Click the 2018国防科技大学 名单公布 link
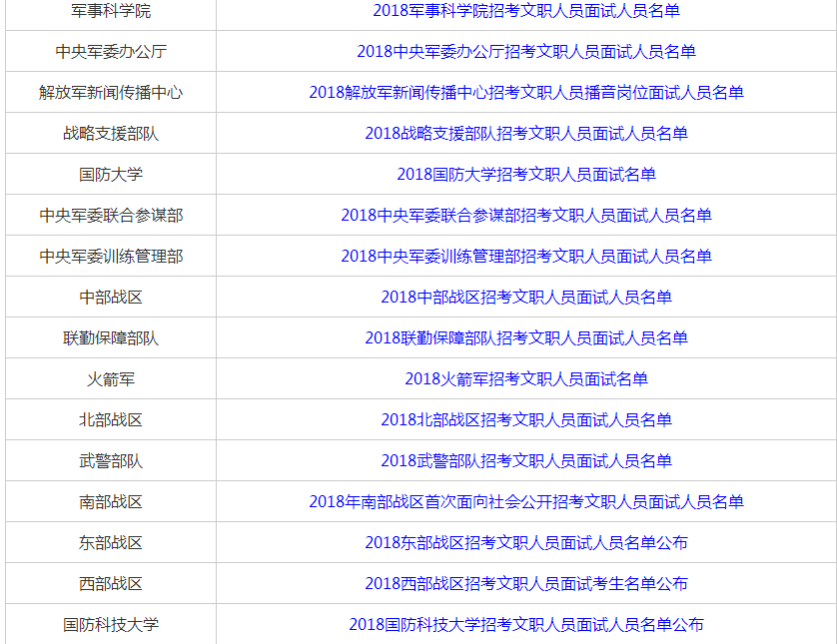 point(526,624)
